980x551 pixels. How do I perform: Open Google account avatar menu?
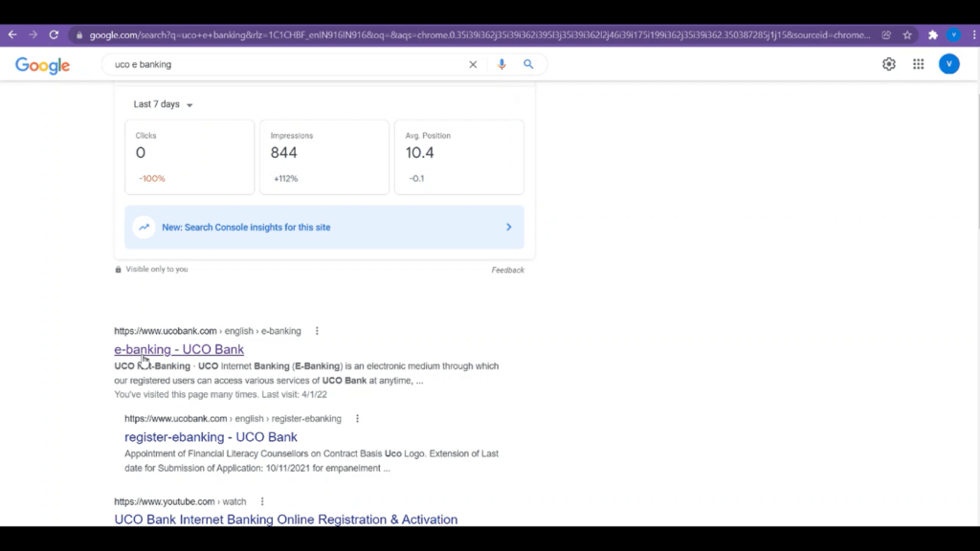[x=948, y=64]
